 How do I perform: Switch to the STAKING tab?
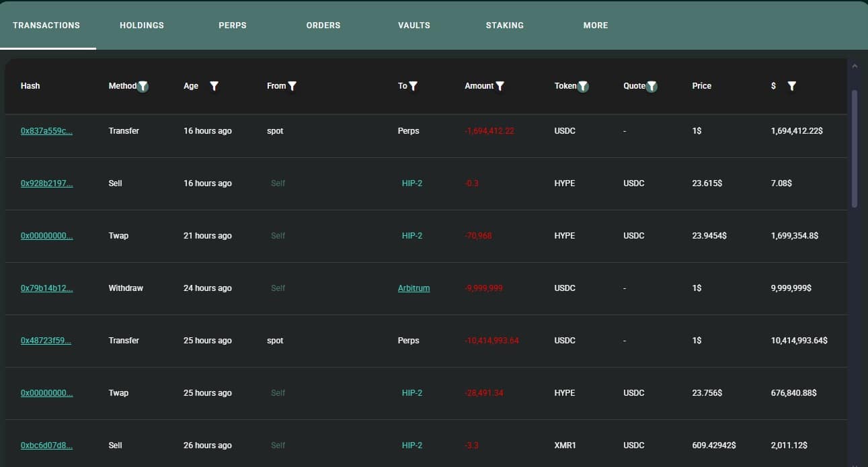coord(504,25)
